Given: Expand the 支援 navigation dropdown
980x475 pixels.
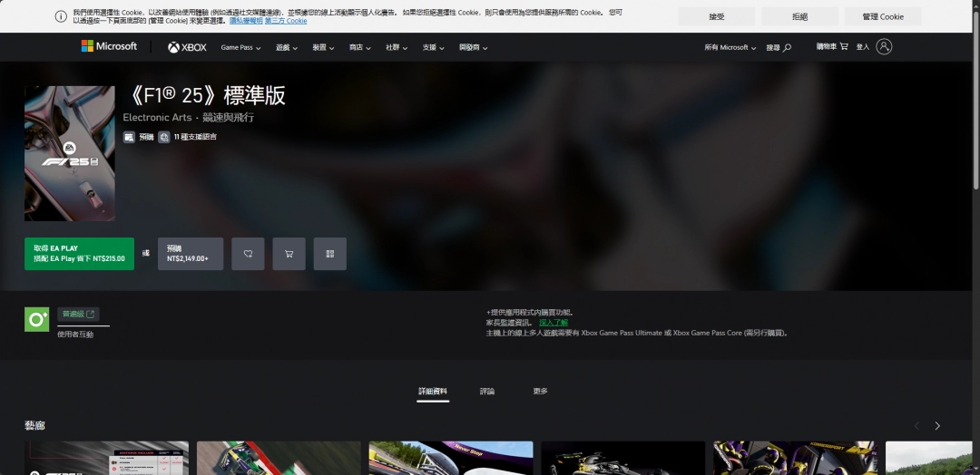Looking at the screenshot, I should tap(434, 47).
